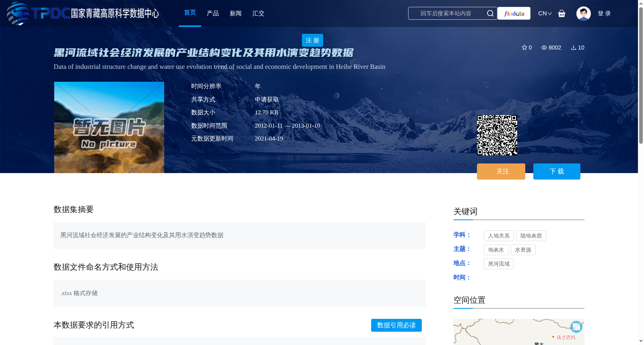
Task: Click the 空间位置 section heading
Action: pyautogui.click(x=469, y=300)
